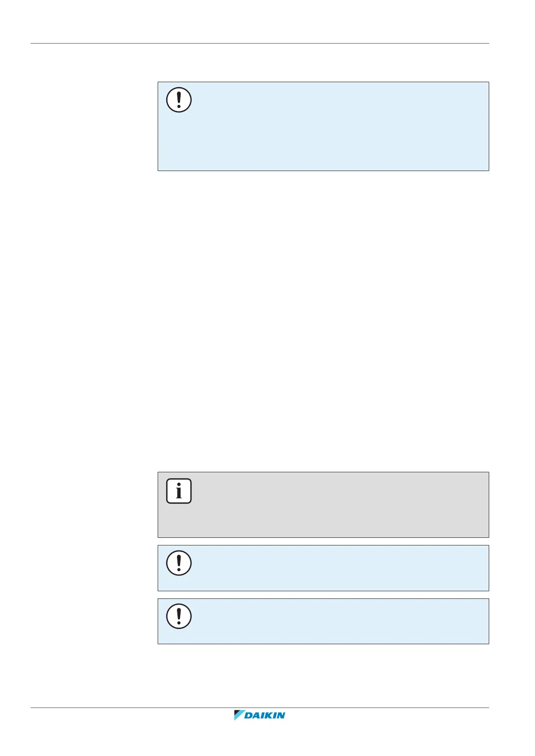Click the Daikin triangle emblem in the footer
Image resolution: width=535 pixels, height=756 pixels.
[x=239, y=715]
